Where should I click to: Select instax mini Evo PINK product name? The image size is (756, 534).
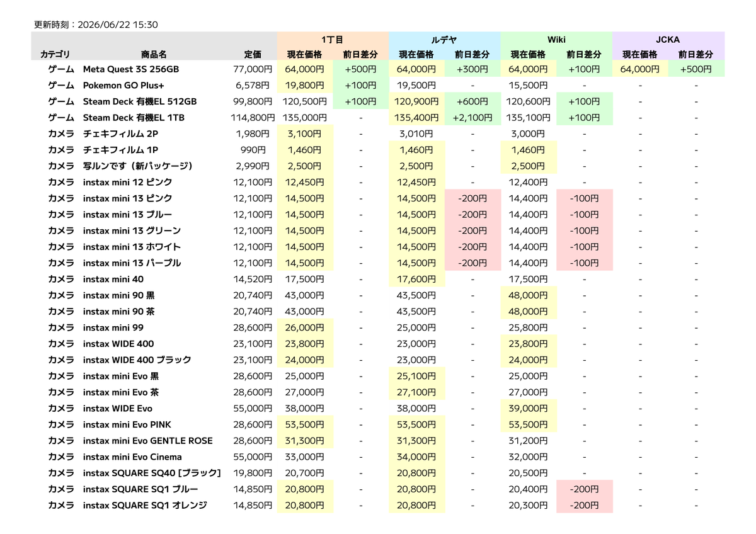[127, 424]
